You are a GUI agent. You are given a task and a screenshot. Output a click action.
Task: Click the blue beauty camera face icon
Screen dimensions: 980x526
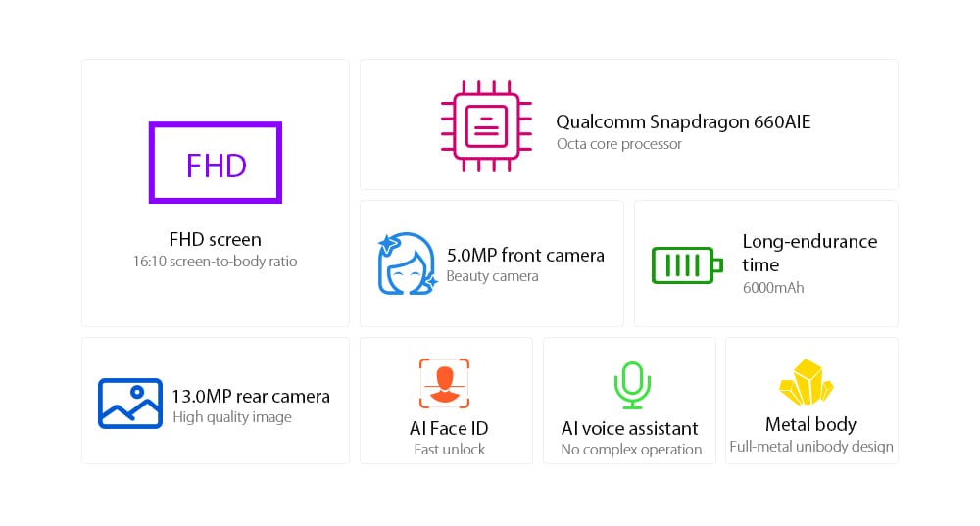tap(408, 263)
